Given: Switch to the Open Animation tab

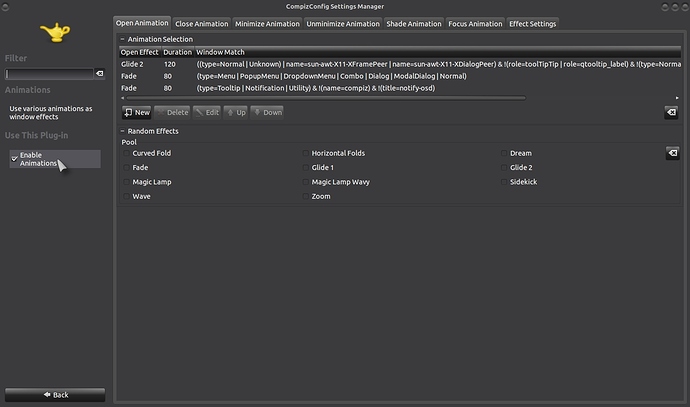Looking at the screenshot, I should pyautogui.click(x=142, y=23).
